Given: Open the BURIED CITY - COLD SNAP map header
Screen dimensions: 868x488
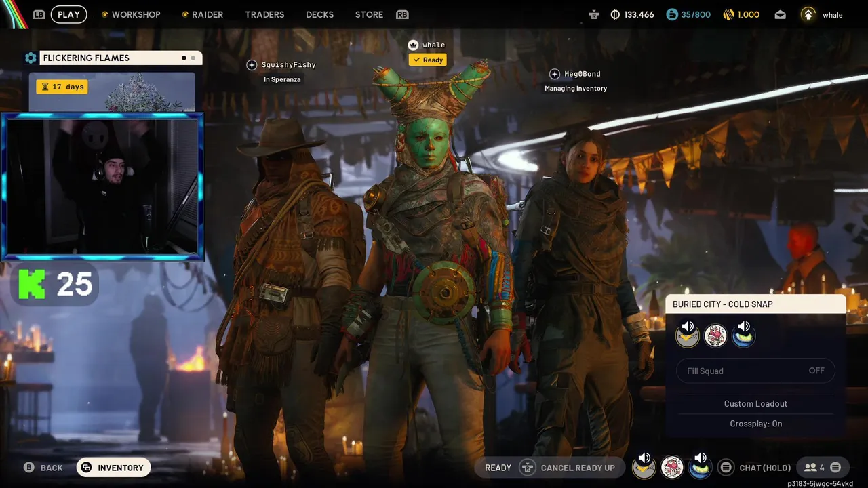Looking at the screenshot, I should coord(755,304).
